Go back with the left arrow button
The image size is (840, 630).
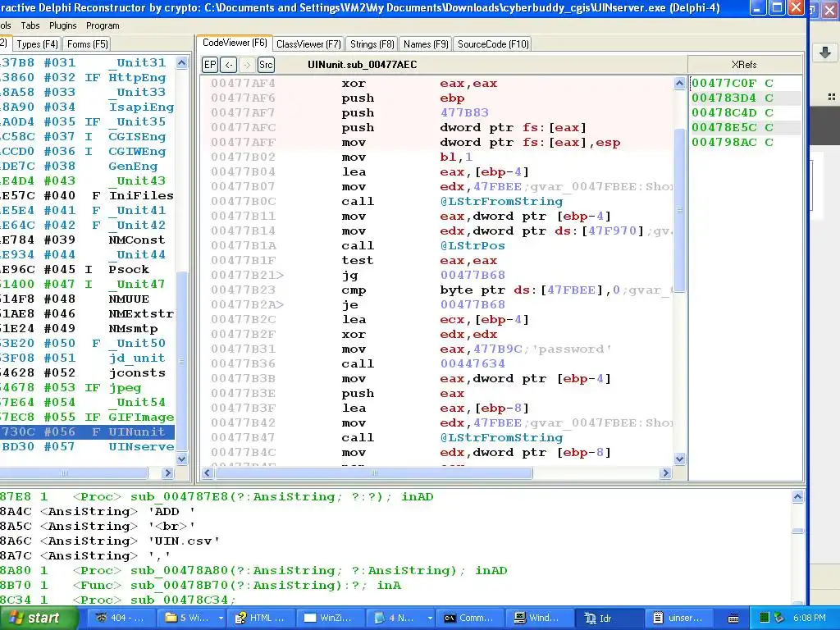tap(229, 65)
